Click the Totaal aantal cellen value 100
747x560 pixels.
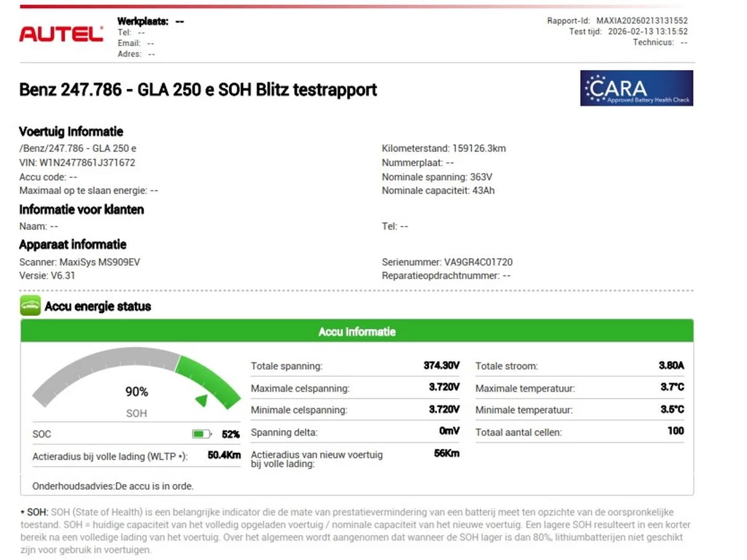tap(676, 431)
